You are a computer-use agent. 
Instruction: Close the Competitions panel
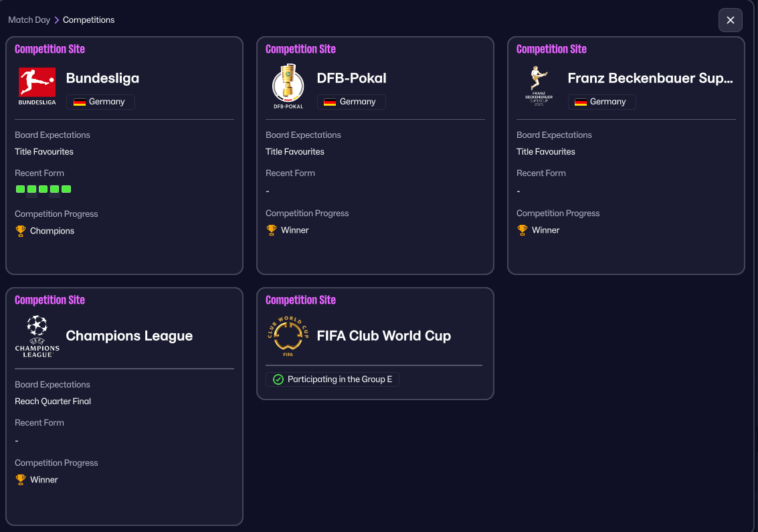pyautogui.click(x=730, y=20)
